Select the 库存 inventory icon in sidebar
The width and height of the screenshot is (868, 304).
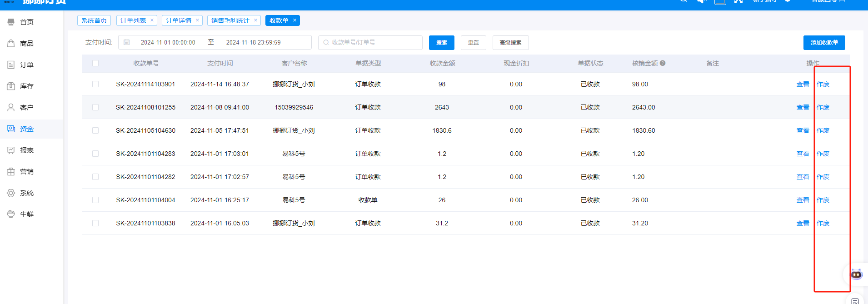(x=11, y=86)
